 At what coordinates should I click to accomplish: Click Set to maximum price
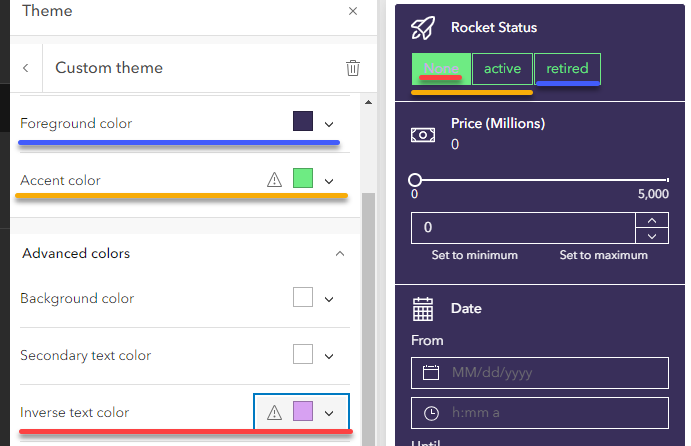pos(603,255)
